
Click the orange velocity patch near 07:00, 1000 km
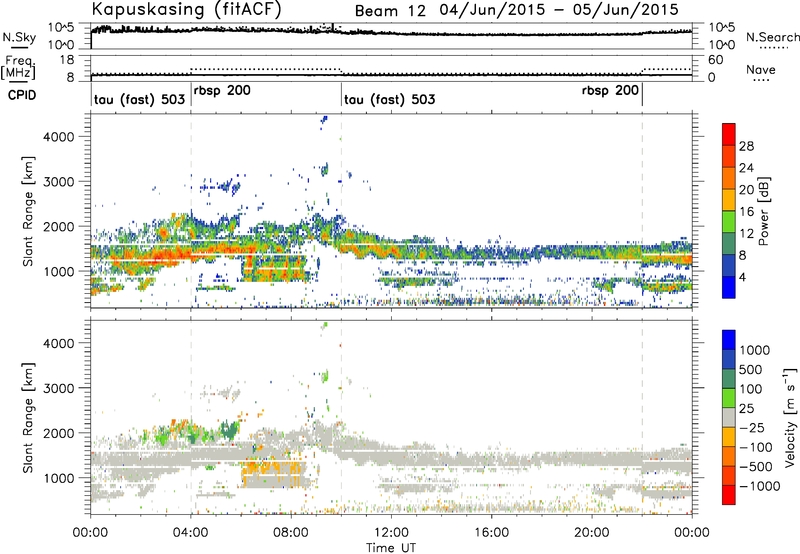273,470
